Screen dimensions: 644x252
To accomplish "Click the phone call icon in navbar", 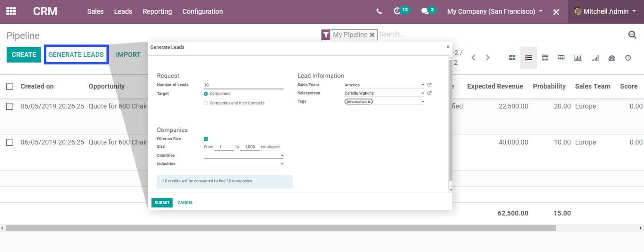I will point(379,11).
